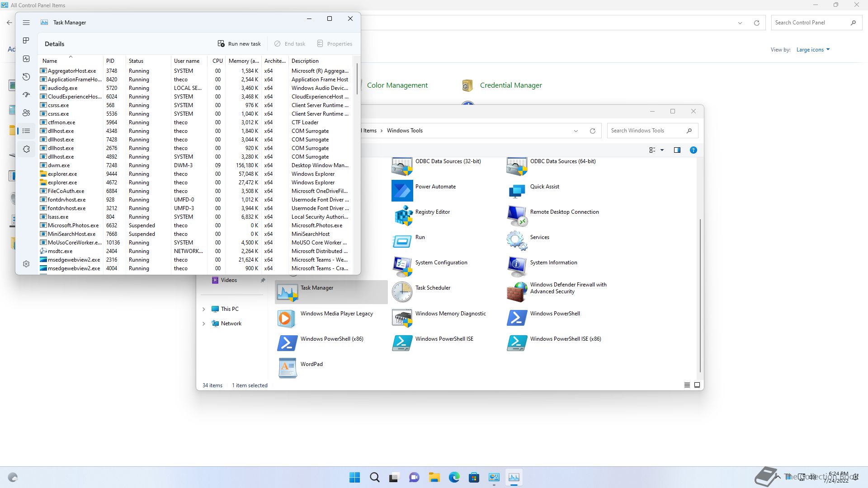Viewport: 868px width, 488px height.
Task: Show hidden system tray icons
Action: [778, 477]
